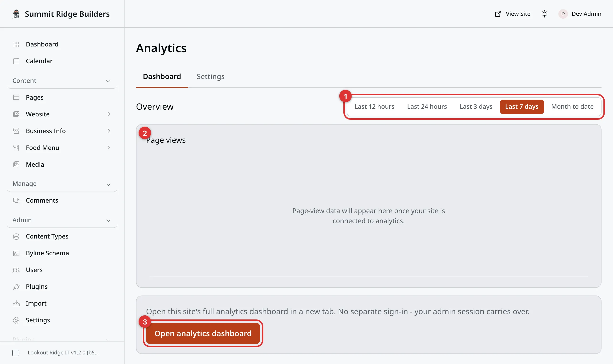Screen dimensions: 613x364
Task: Open Dashboard via its grid icon
Action: [16, 44]
